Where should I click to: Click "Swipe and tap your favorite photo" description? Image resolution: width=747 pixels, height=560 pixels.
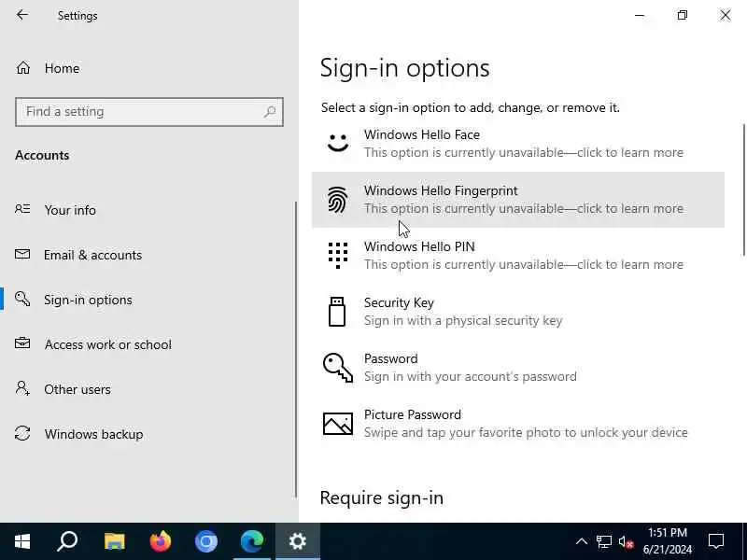click(526, 432)
